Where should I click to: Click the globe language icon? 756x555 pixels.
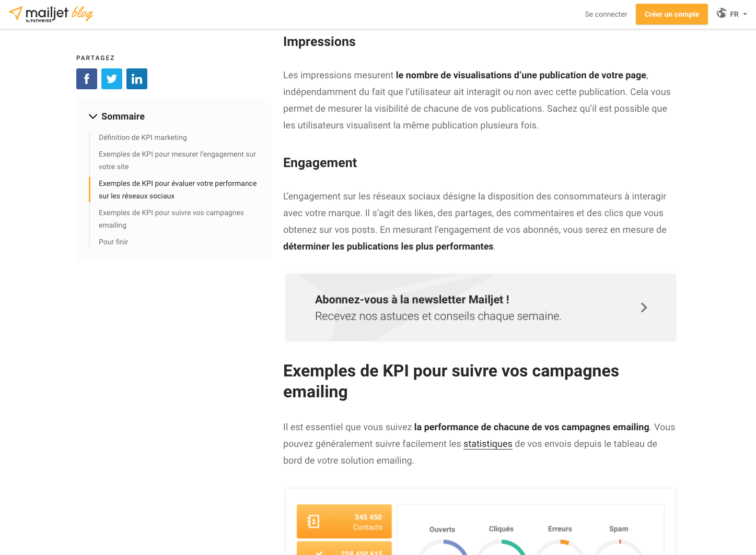pos(722,13)
